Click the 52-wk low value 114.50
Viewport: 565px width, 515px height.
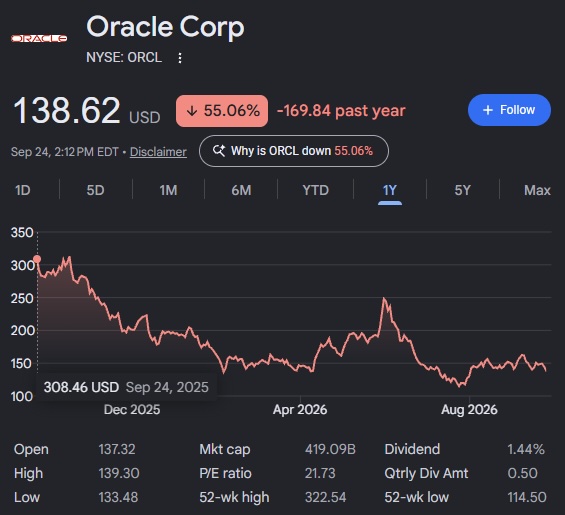(527, 497)
